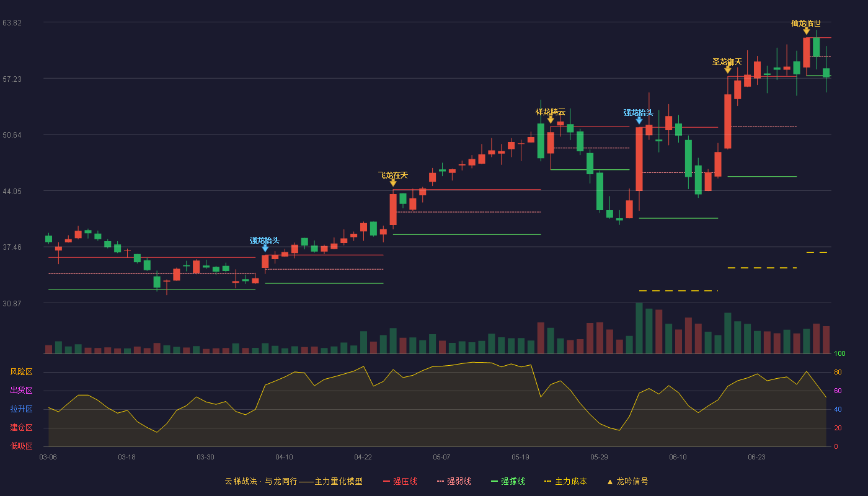The width and height of the screenshot is (868, 496).
Task: Click the 04-22 date label
Action: click(x=363, y=457)
